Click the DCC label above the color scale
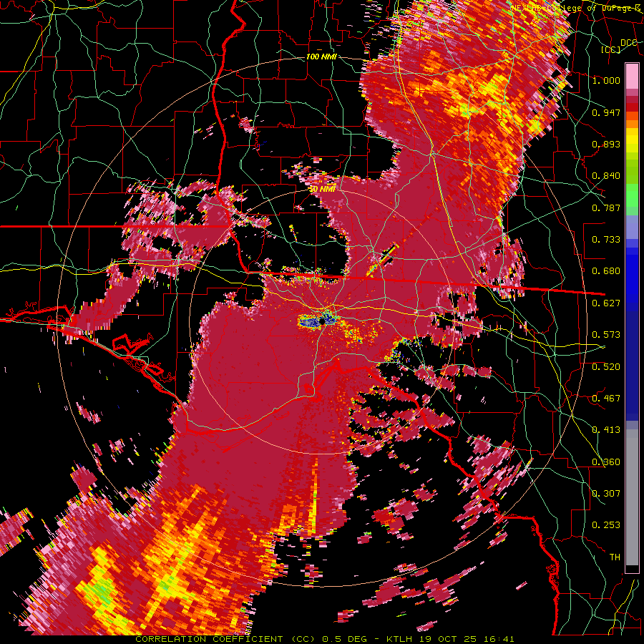The height and width of the screenshot is (644, 644). click(x=628, y=43)
